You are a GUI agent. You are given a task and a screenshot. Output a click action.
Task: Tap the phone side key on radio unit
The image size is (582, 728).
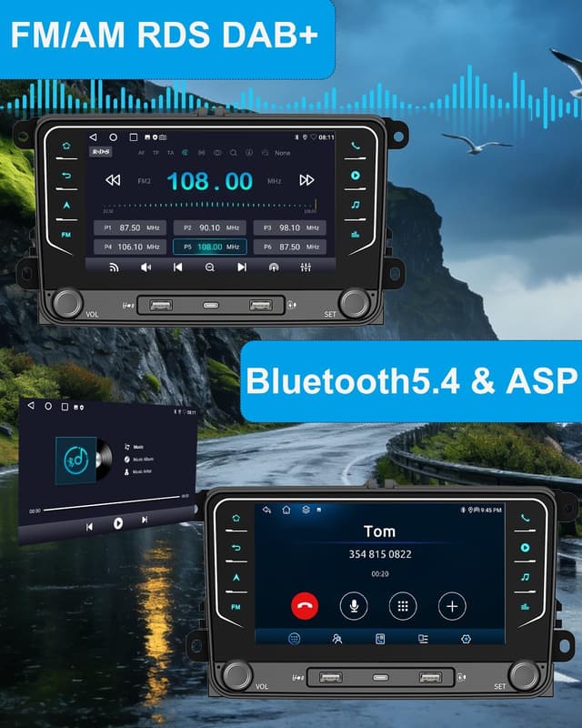tap(356, 146)
